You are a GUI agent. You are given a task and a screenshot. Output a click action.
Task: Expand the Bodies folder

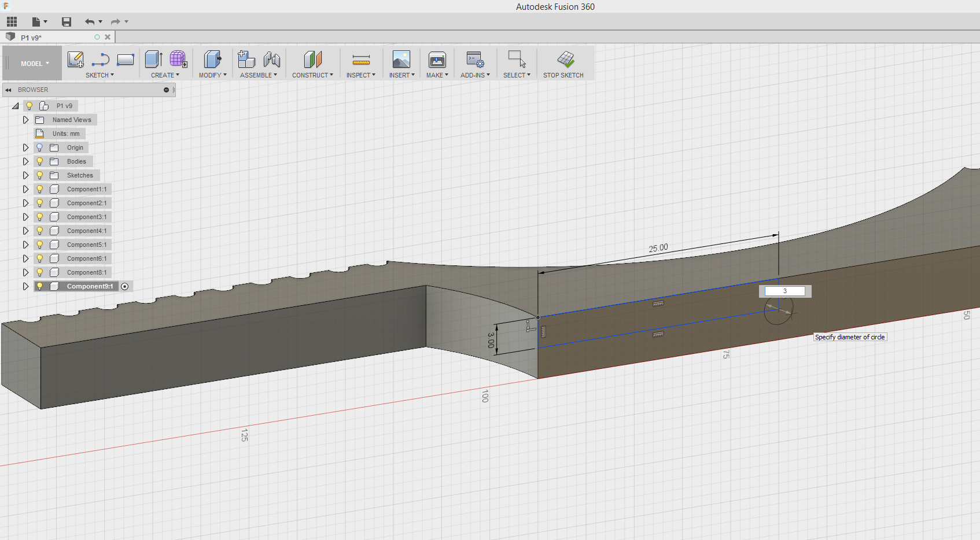tap(25, 161)
